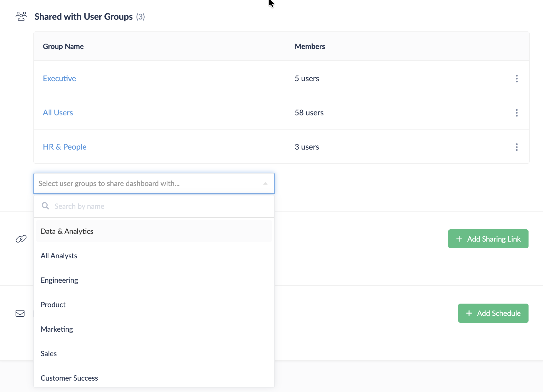Select Data & Analytics from the group list
This screenshot has height=392, width=543.
[67, 231]
